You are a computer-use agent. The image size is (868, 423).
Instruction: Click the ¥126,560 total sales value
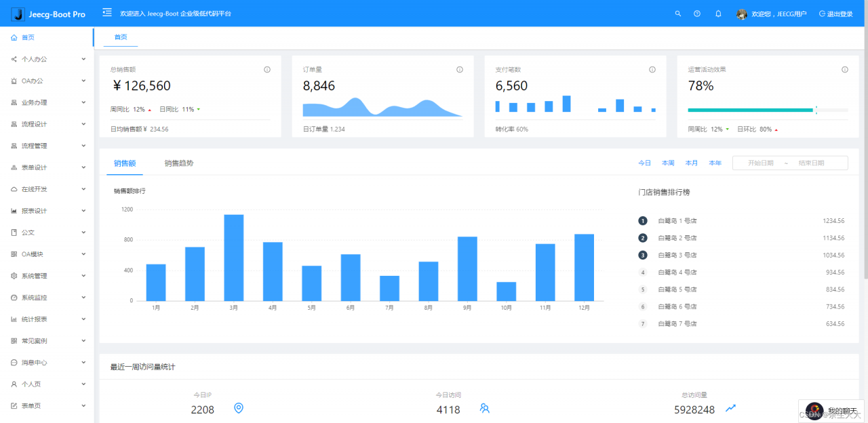click(x=141, y=86)
